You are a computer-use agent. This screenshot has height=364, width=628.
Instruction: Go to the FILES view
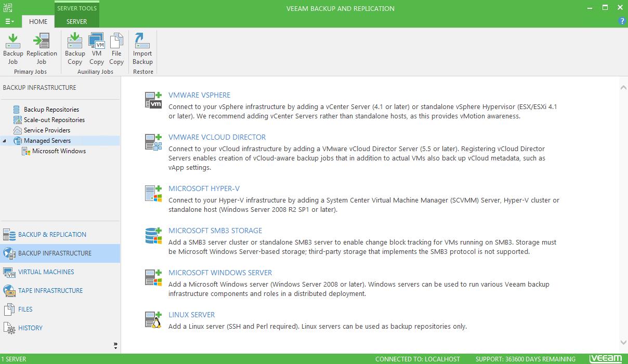click(25, 309)
